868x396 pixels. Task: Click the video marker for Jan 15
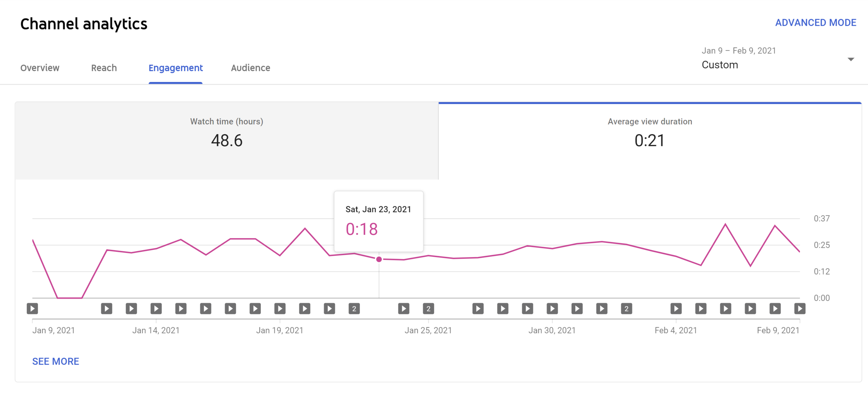(x=181, y=309)
